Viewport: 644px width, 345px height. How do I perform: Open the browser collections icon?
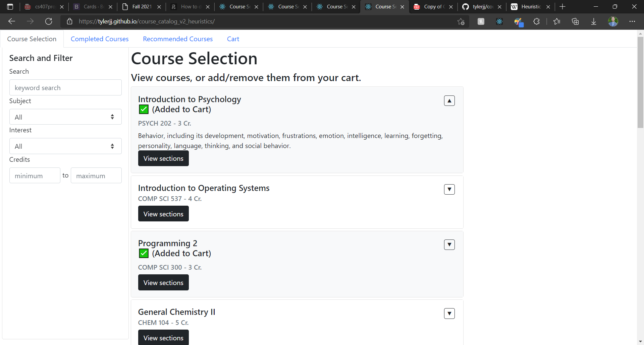575,21
